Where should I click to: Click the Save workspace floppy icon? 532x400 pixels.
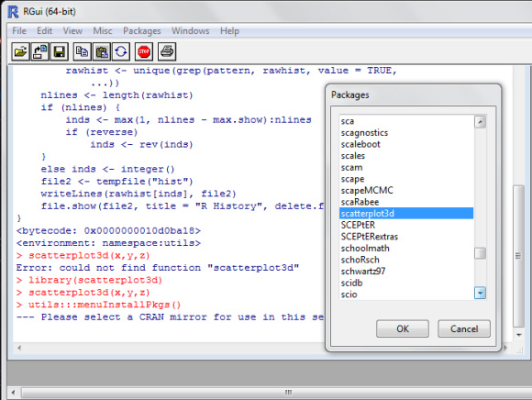(x=60, y=52)
